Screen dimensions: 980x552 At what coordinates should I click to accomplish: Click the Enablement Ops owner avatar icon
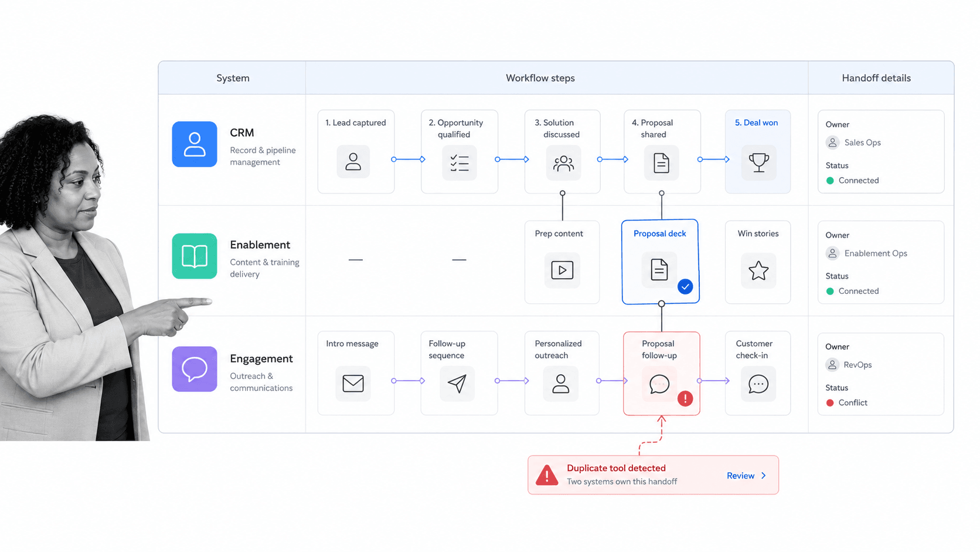click(832, 253)
